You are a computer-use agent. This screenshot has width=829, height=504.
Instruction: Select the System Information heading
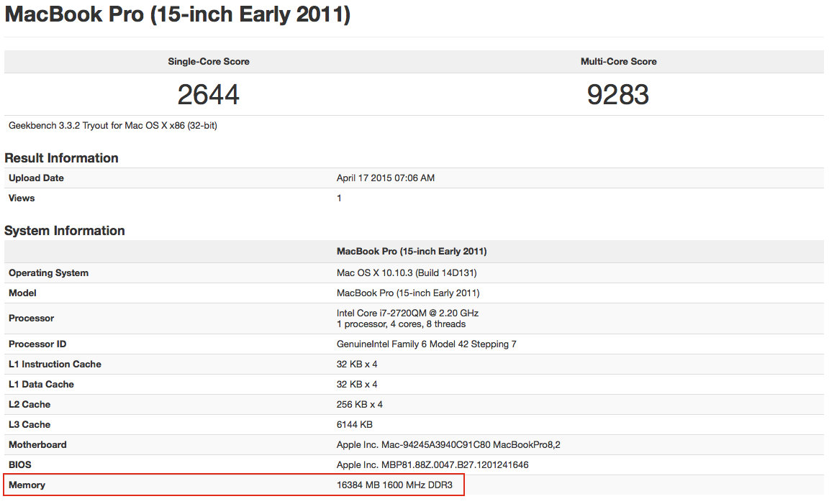pos(65,231)
